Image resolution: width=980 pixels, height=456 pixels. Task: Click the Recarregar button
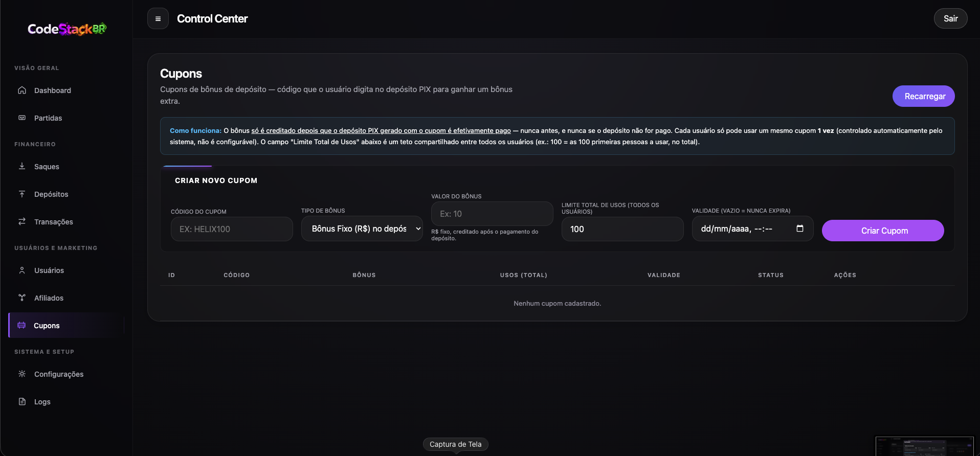tap(924, 96)
